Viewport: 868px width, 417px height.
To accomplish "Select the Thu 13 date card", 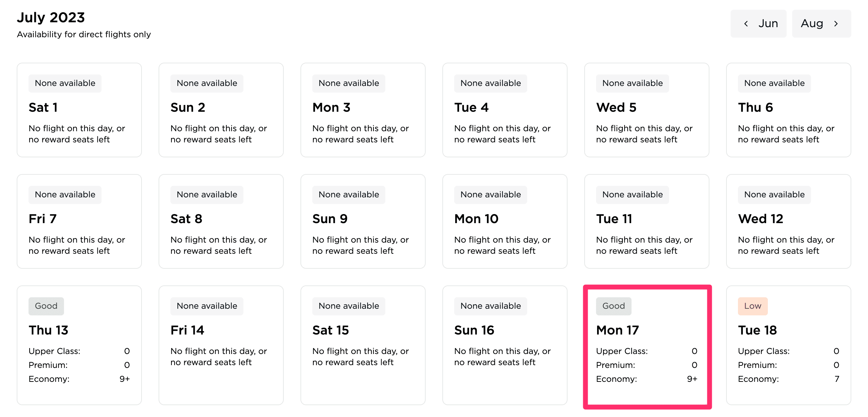I will pos(79,345).
